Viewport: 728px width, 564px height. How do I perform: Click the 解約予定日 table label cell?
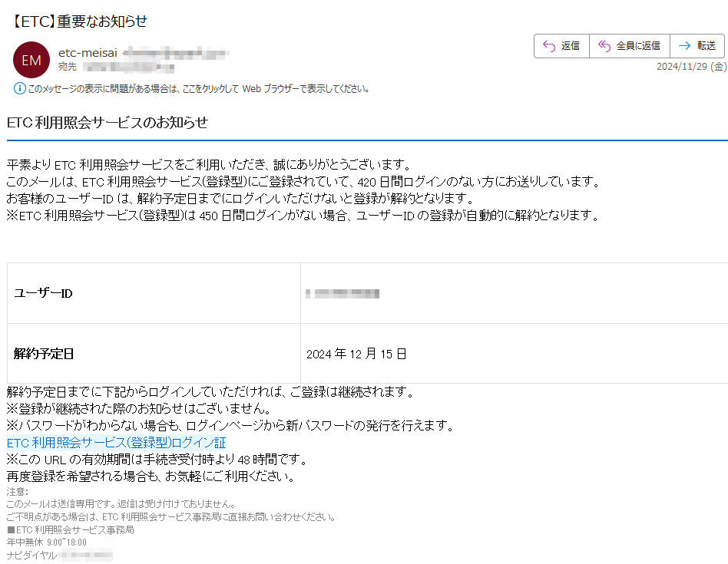[154, 354]
